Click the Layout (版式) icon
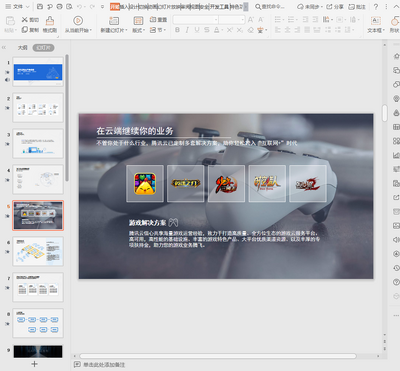Viewport: 400px width, 371px height. pos(138,21)
